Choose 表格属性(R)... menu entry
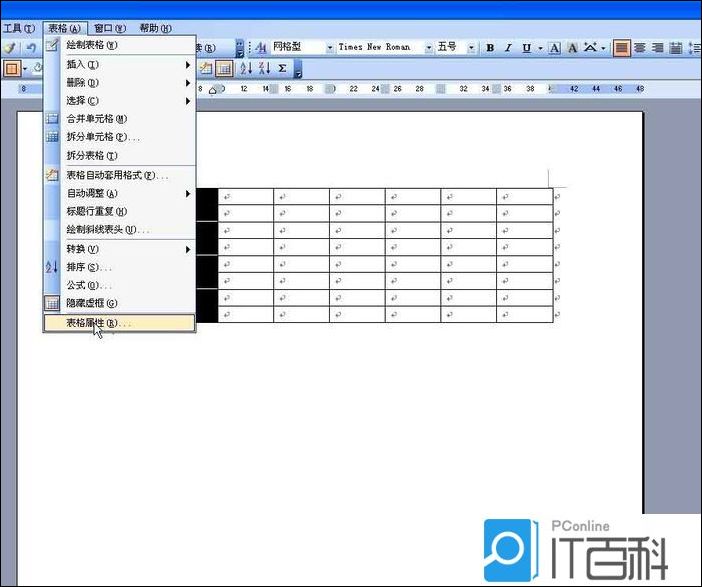Image resolution: width=702 pixels, height=587 pixels. point(120,323)
